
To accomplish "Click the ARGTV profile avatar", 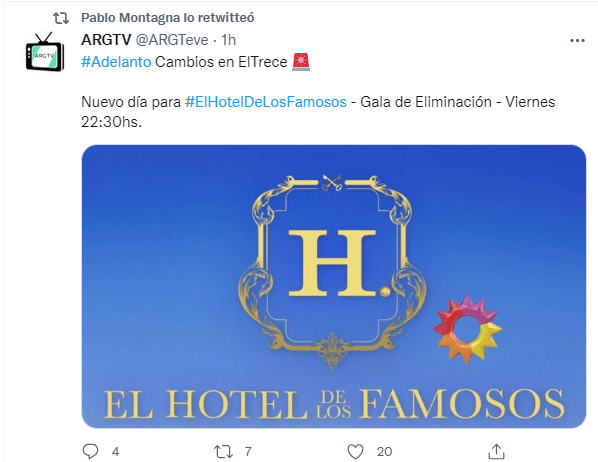I will pos(45,52).
